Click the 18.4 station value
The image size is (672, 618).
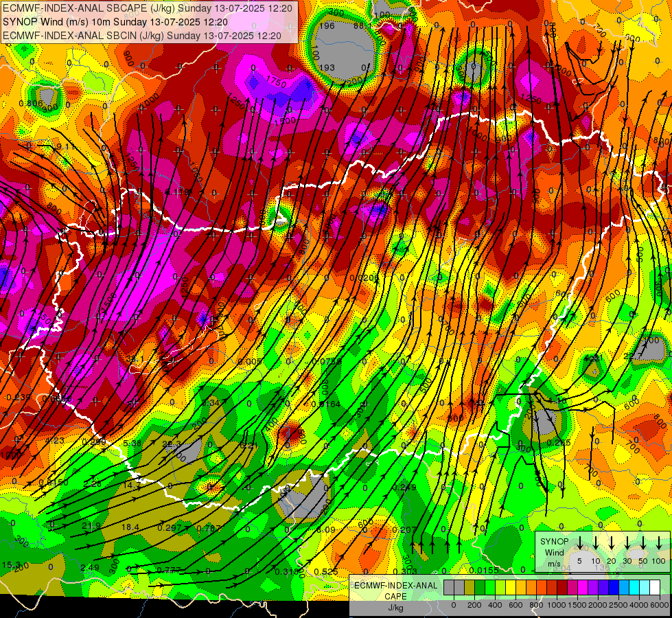[x=130, y=527]
